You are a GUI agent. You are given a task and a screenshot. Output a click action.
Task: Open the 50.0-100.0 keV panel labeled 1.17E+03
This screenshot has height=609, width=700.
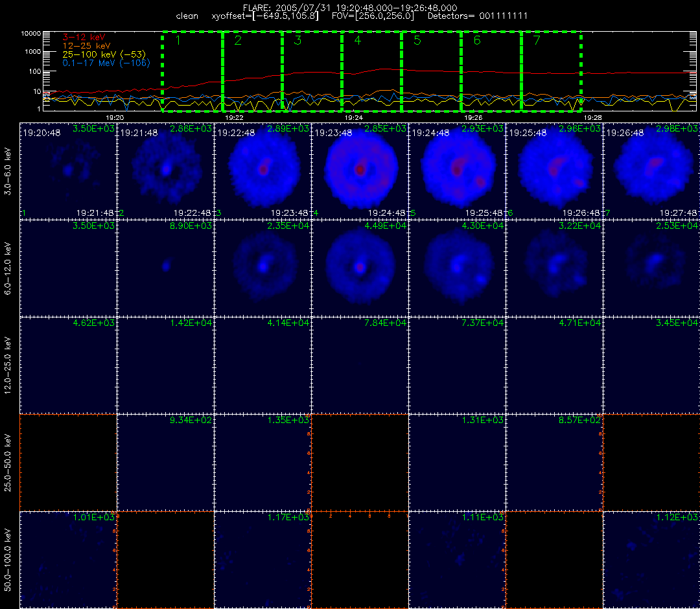click(263, 560)
